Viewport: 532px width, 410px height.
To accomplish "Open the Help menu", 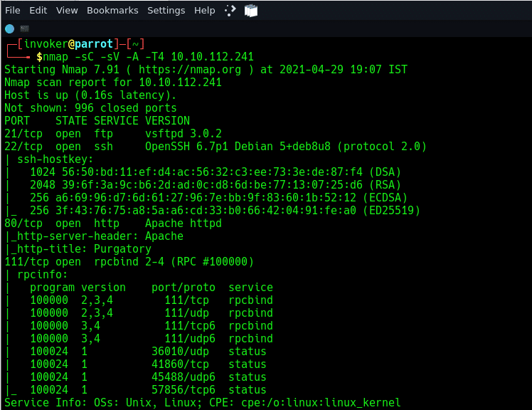I will [204, 11].
